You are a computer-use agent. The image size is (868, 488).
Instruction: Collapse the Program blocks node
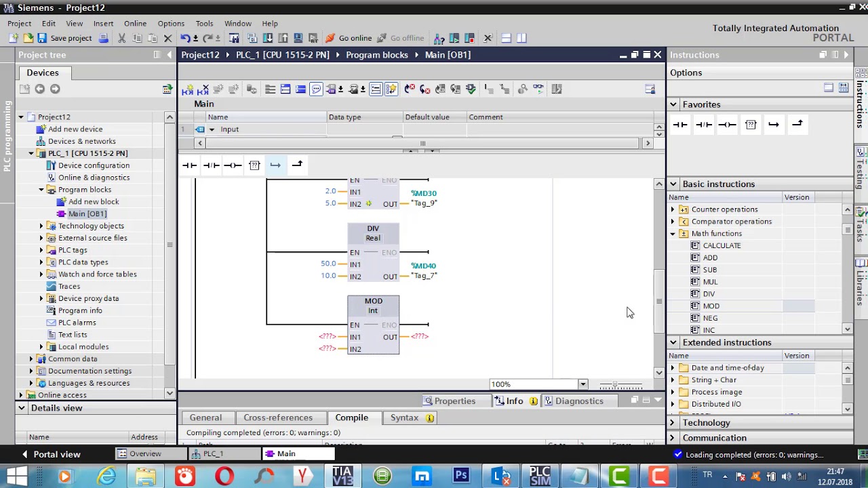[x=41, y=190]
